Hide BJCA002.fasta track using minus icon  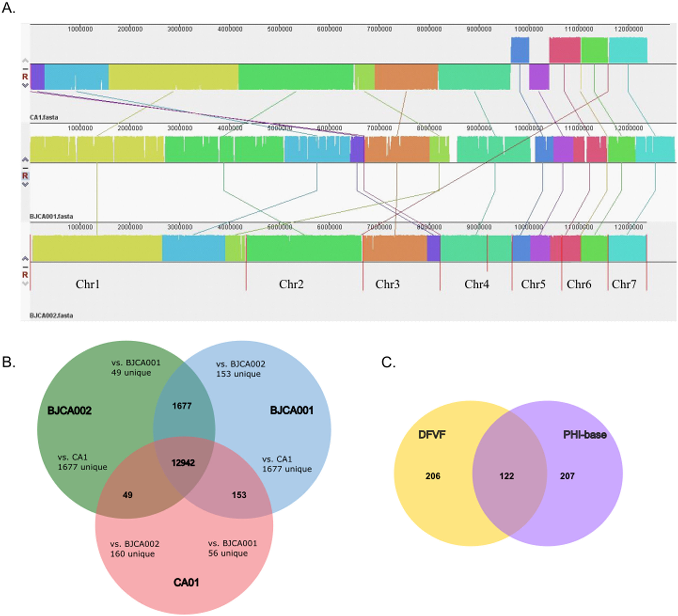coord(25,267)
